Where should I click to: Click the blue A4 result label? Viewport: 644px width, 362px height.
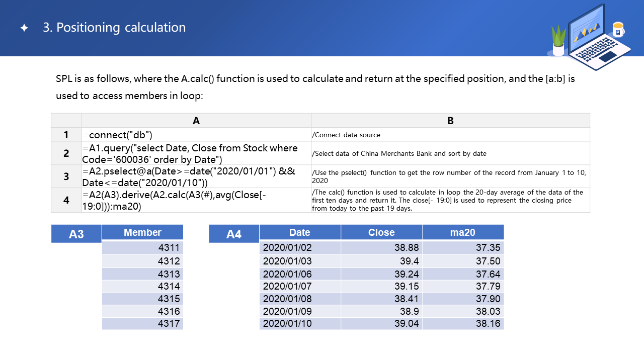234,234
